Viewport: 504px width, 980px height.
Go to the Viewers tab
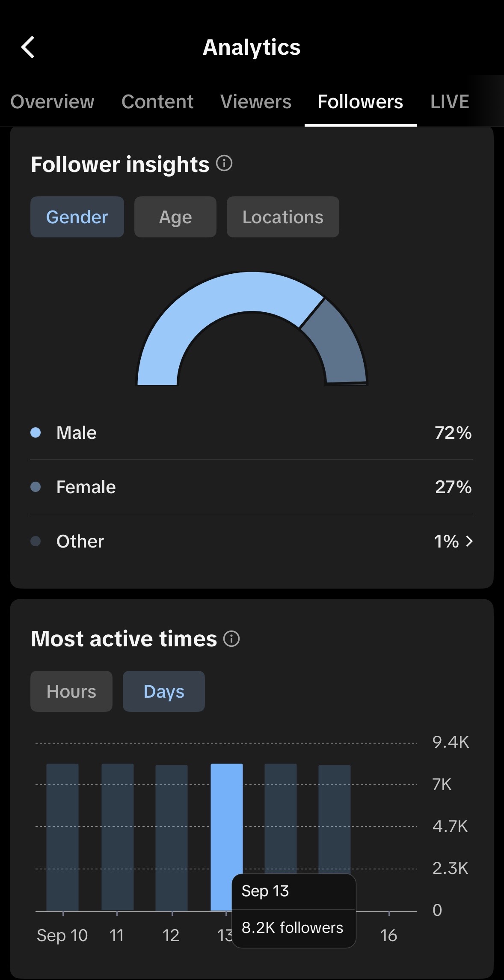[256, 102]
